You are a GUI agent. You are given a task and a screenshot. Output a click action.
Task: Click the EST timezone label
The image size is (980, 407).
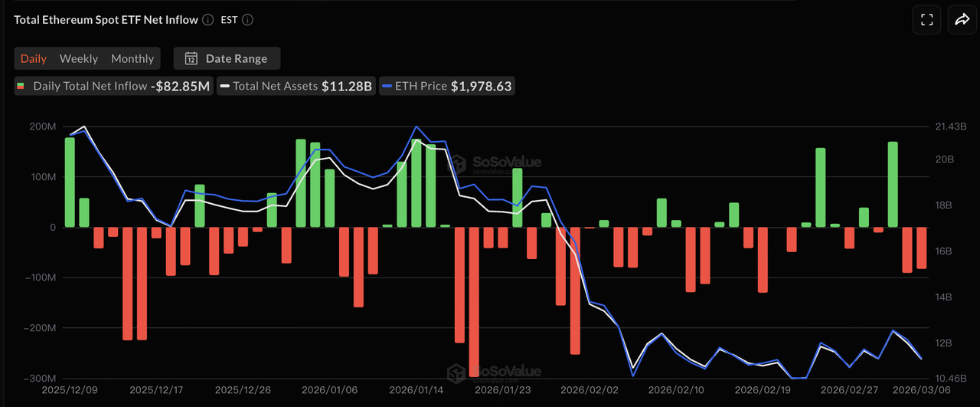click(229, 20)
